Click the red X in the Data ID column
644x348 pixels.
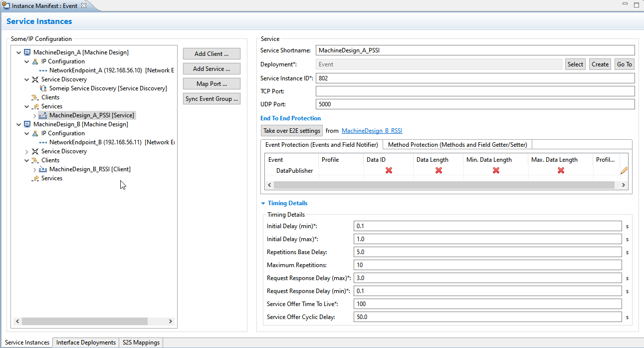click(389, 170)
